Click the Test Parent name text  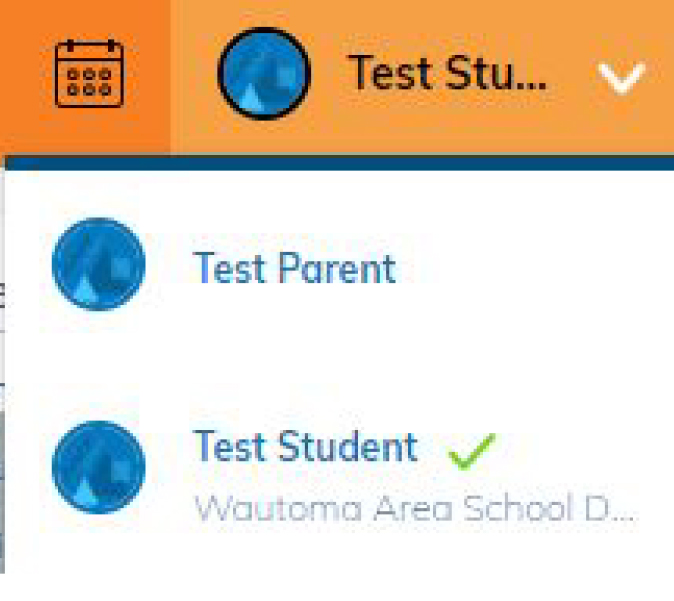click(x=294, y=268)
